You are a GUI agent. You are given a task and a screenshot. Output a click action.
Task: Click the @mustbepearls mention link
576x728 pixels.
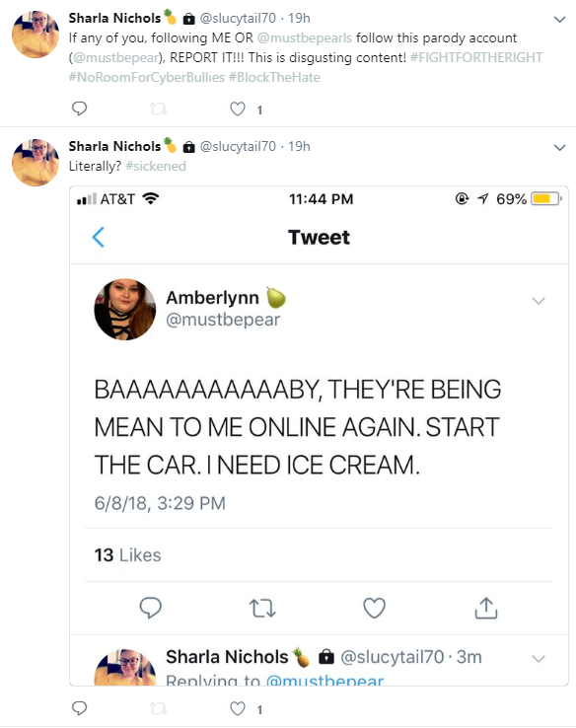(x=305, y=38)
